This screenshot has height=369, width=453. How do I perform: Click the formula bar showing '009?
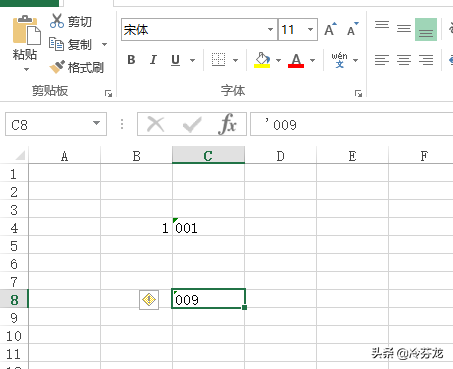[x=352, y=124]
